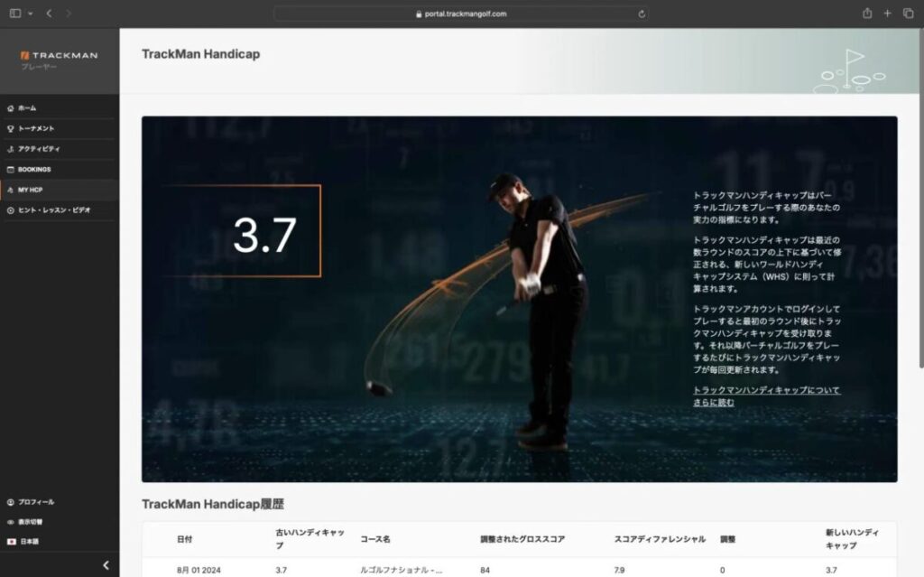Open a new tab with the plus button

coord(888,14)
